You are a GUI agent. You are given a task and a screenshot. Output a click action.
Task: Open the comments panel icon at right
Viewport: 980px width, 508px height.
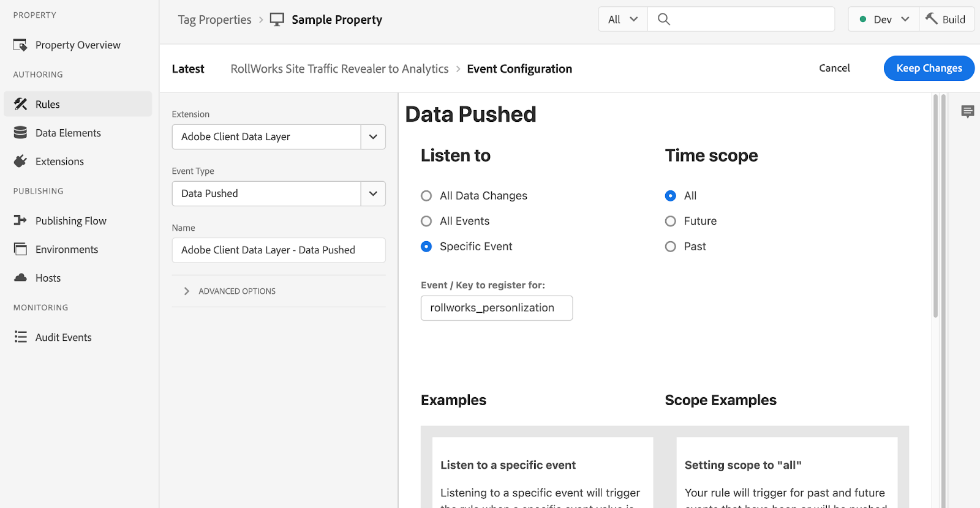click(968, 111)
